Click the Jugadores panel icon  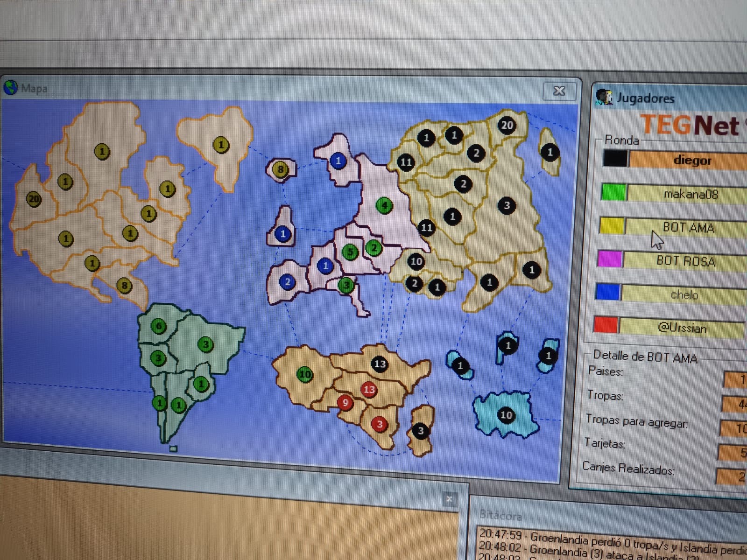click(604, 97)
